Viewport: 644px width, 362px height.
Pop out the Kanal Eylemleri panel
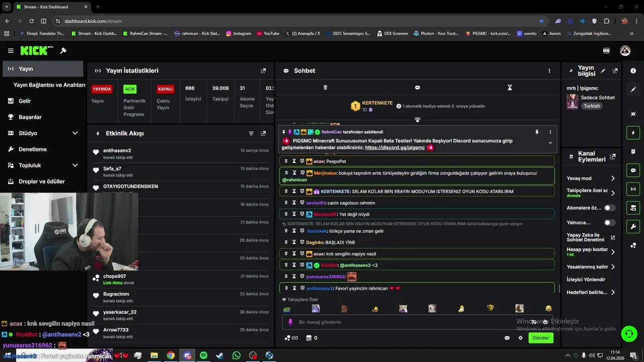612,156
